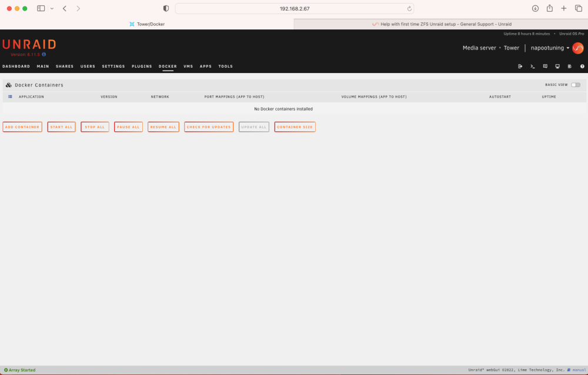Click the Pause All button
588x375 pixels.
pos(128,127)
